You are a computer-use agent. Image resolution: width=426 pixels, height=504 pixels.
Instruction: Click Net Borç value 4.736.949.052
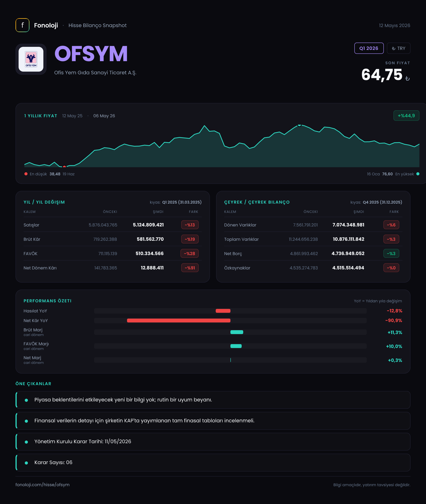click(x=348, y=253)
